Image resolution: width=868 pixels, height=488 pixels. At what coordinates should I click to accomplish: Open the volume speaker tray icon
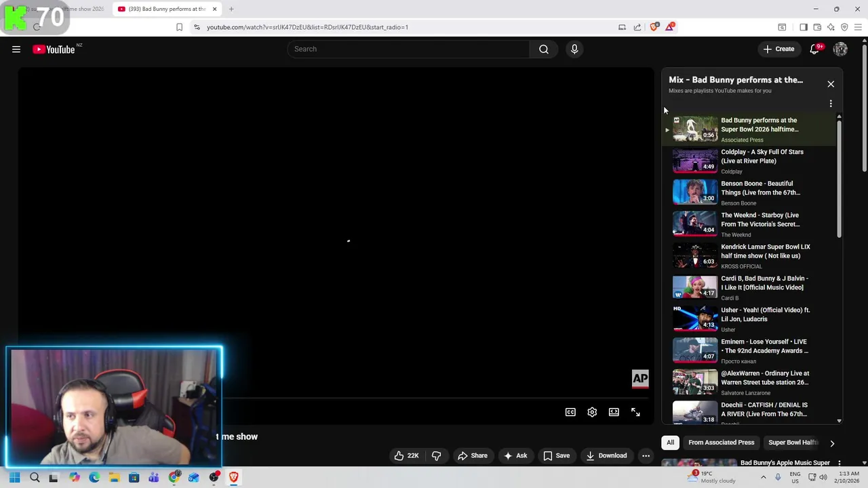tap(823, 477)
